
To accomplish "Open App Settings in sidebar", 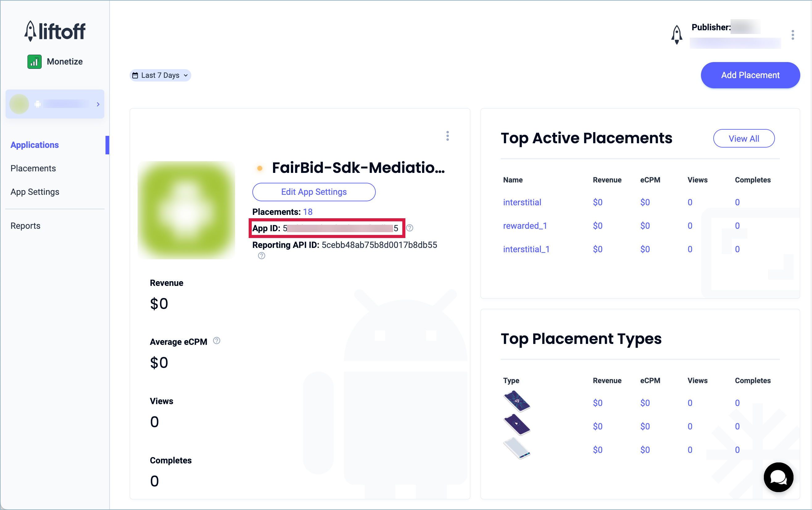I will click(35, 192).
